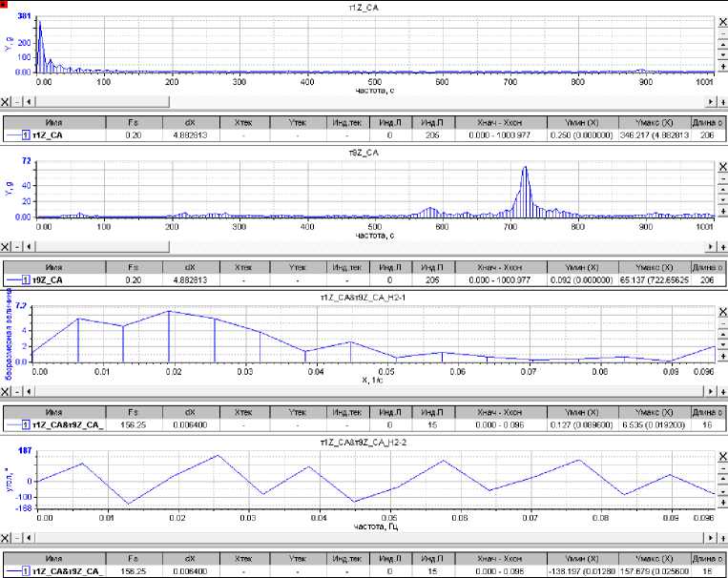Image resolution: width=728 pixels, height=578 pixels.
Task: Click the down arrow beside the т1Z_CA graph
Action: pyautogui.click(x=723, y=55)
